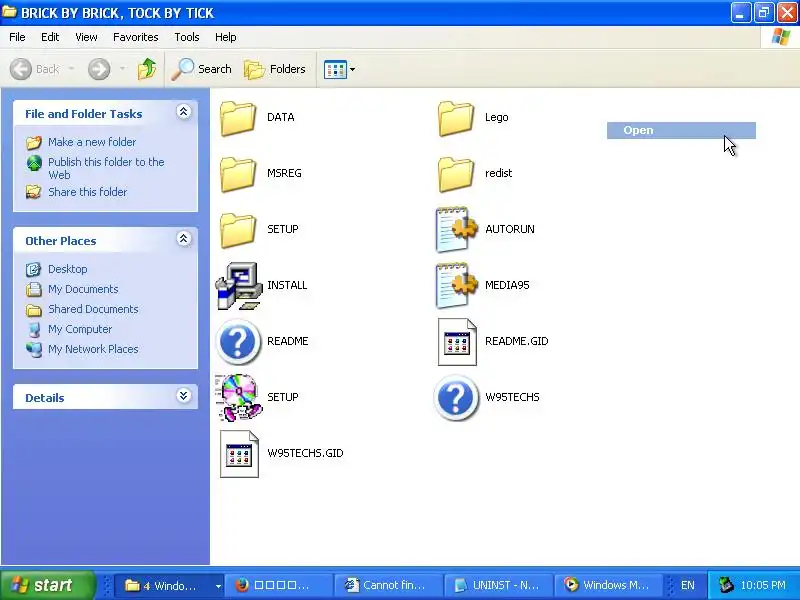Screen dimensions: 800x600
Task: Select the DATA folder icon
Action: (x=238, y=118)
